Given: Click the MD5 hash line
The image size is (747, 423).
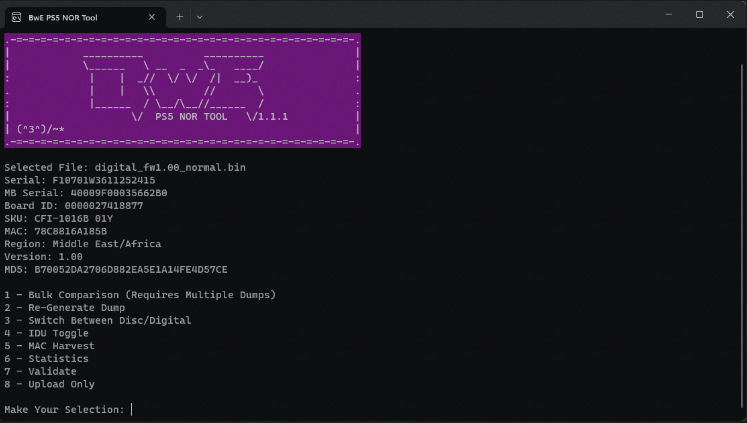Looking at the screenshot, I should tap(116, 270).
